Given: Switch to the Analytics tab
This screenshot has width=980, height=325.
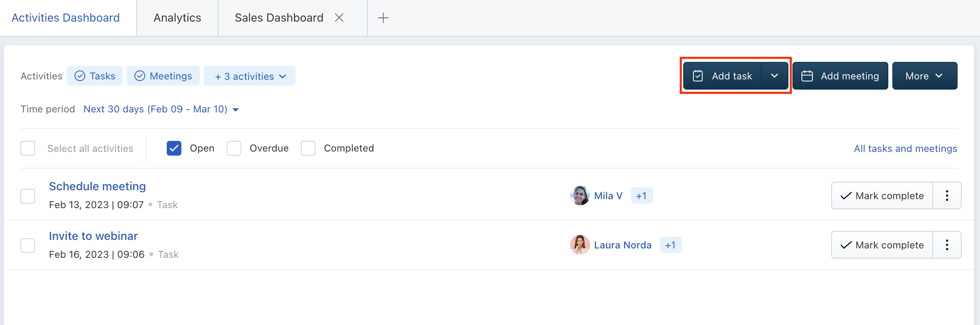Looking at the screenshot, I should pos(177,18).
